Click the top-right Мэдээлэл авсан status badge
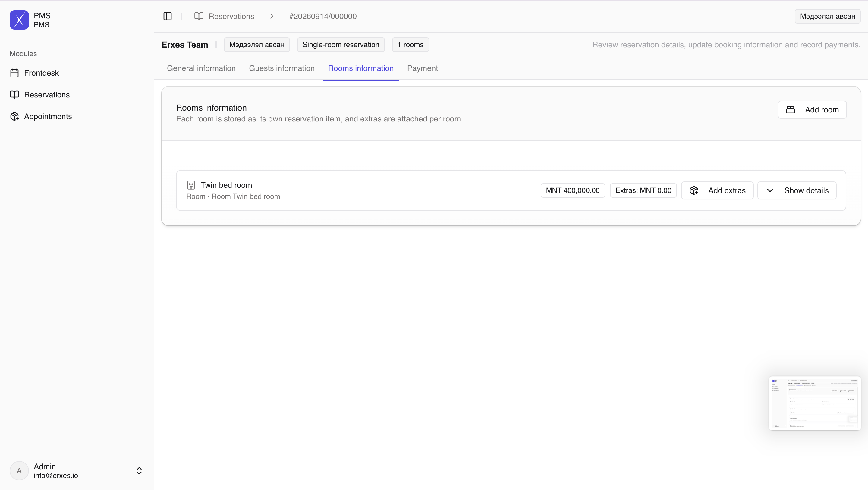This screenshot has width=868, height=490. (828, 16)
